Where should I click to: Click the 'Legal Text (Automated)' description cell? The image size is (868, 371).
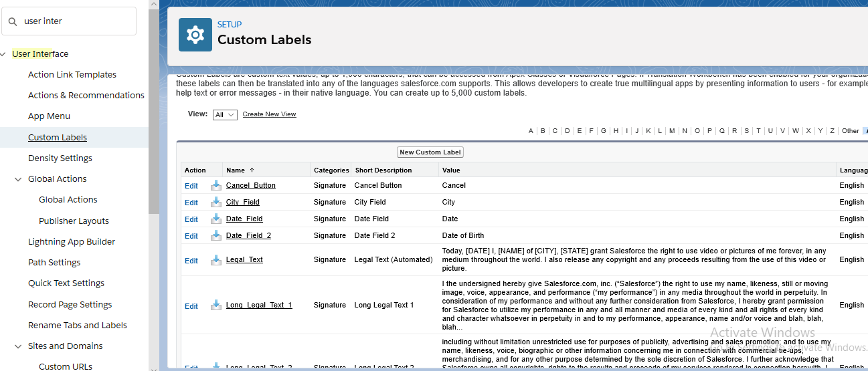click(394, 259)
